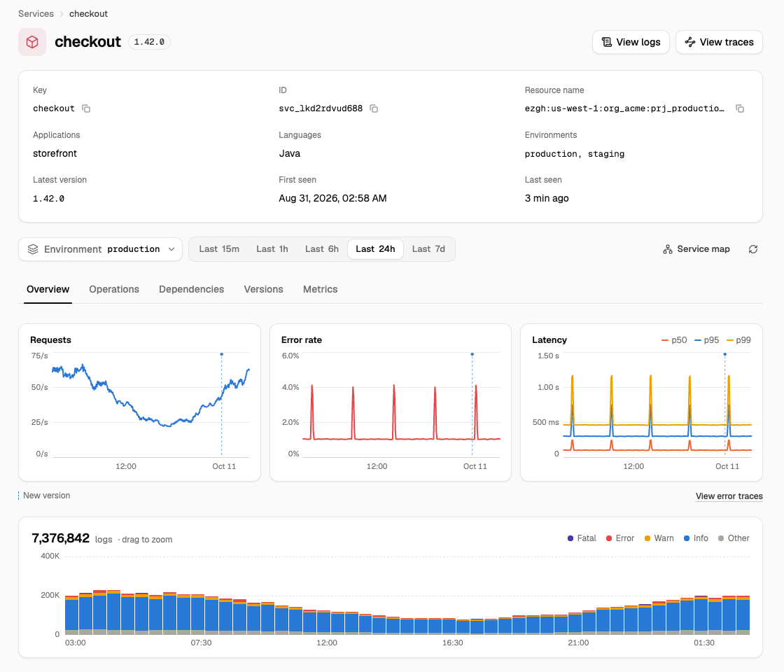Click the Java language value
784x672 pixels.
290,153
